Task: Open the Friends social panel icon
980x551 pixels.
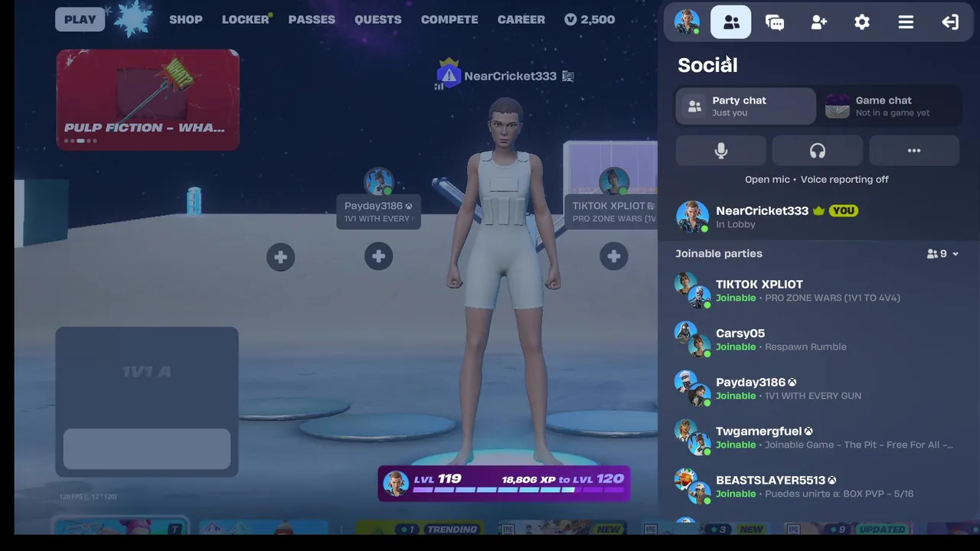Action: 731,22
